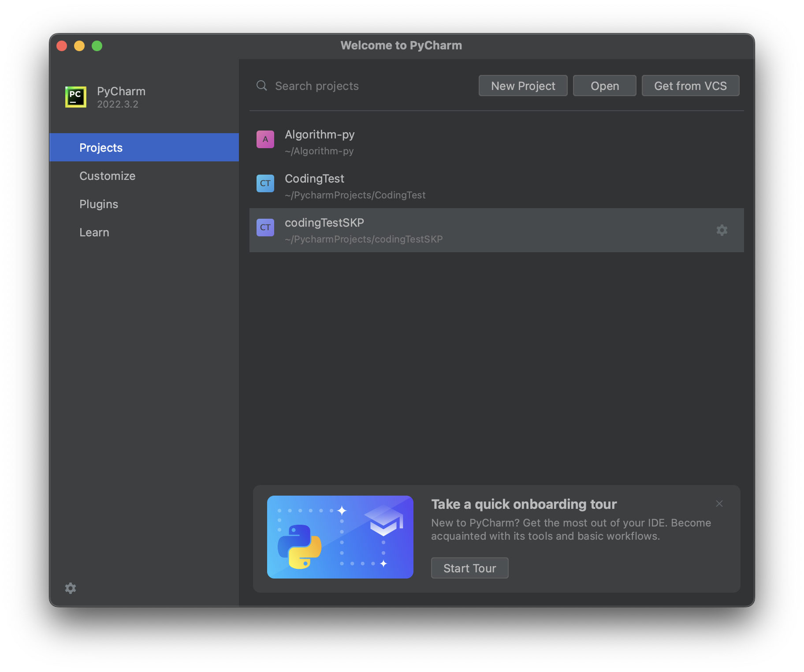Click the Algorithm-py project's pink A icon

pos(265,139)
